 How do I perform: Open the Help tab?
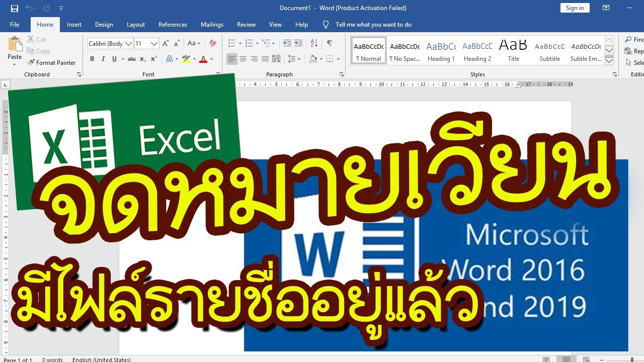tap(301, 25)
